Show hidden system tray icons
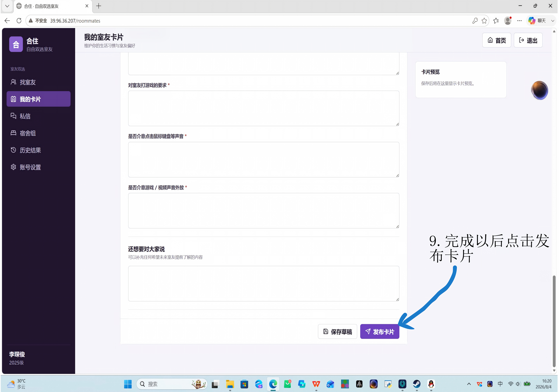Screen dimensions: 559x392 [469, 384]
